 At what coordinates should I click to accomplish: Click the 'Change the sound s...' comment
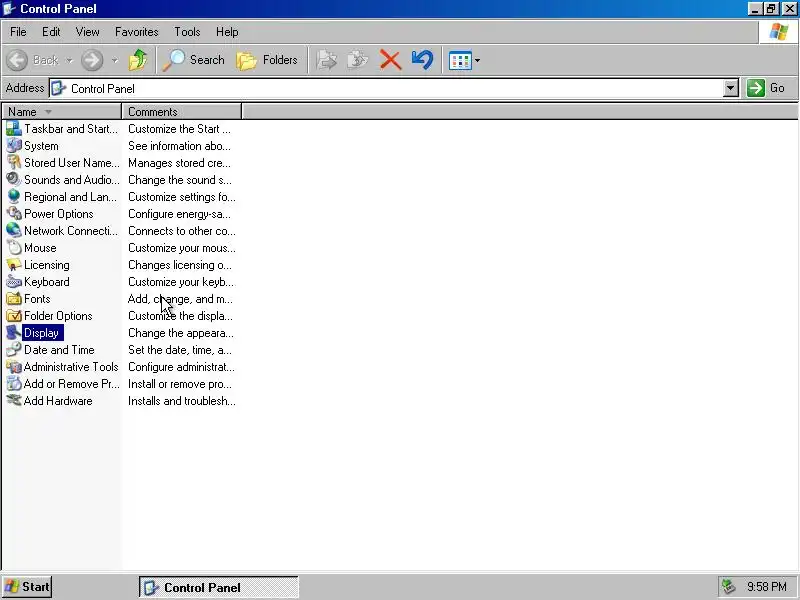coord(180,180)
